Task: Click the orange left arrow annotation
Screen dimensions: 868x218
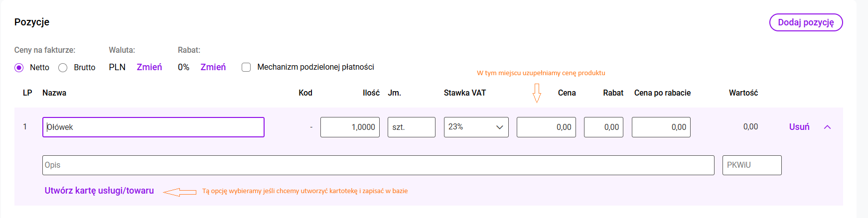Action: (x=180, y=192)
